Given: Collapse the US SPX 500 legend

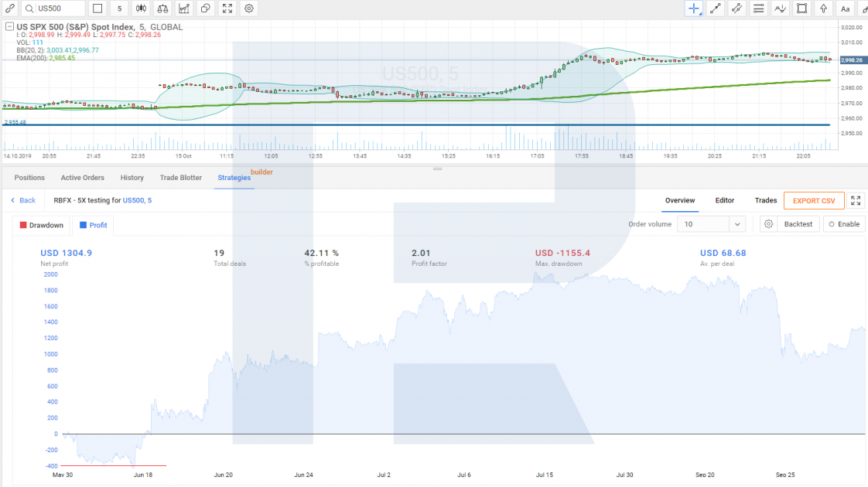Looking at the screenshot, I should [9, 27].
